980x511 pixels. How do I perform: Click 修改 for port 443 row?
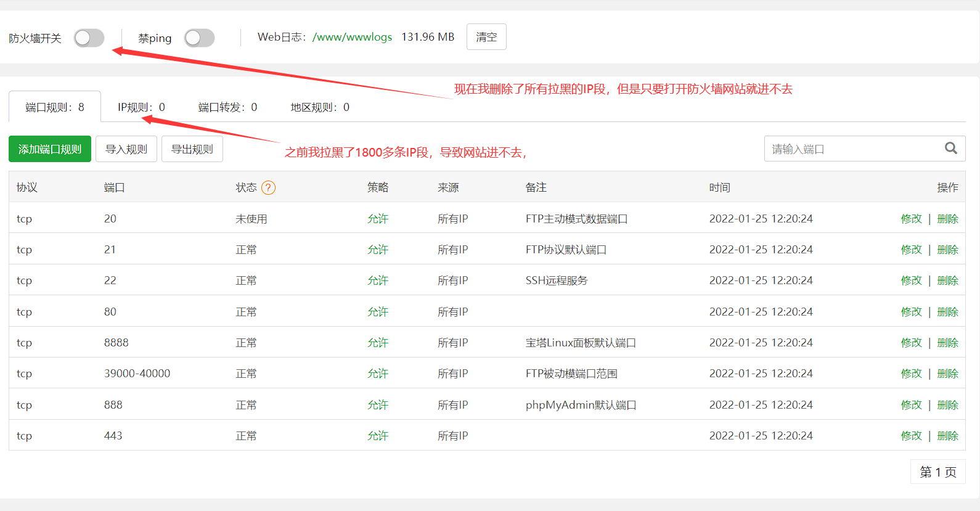pyautogui.click(x=912, y=436)
